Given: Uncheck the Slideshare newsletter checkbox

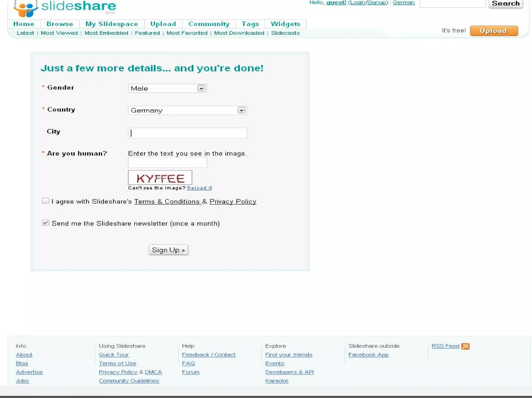Looking at the screenshot, I should [45, 223].
